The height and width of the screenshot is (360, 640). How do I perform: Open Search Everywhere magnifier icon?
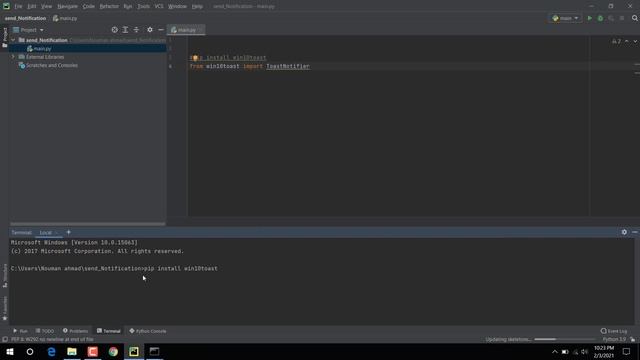(x=635, y=18)
